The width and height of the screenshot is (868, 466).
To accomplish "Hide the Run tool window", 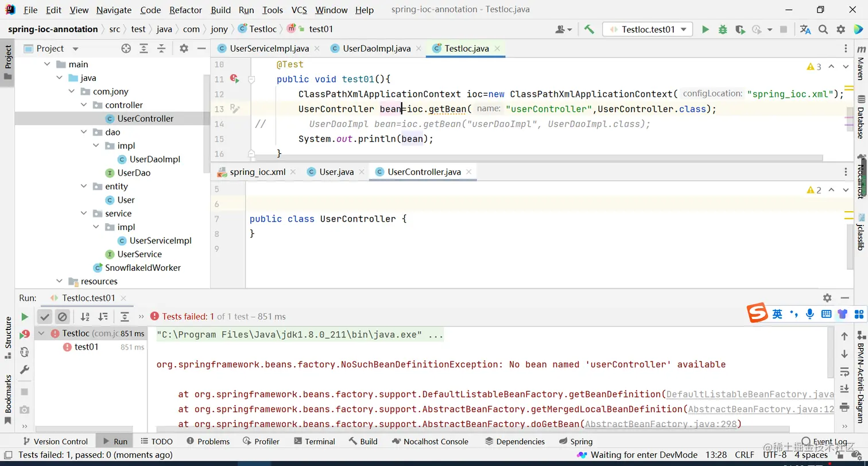I will (x=844, y=298).
